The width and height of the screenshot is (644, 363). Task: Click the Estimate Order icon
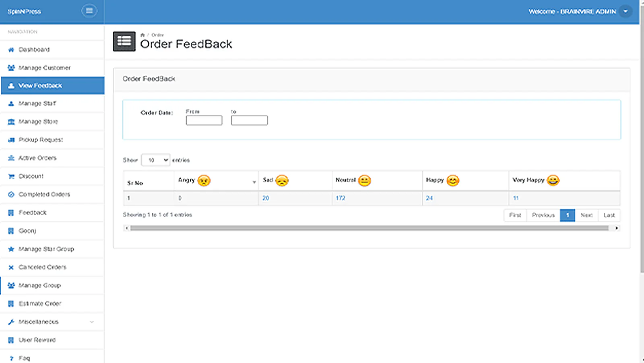[11, 304]
